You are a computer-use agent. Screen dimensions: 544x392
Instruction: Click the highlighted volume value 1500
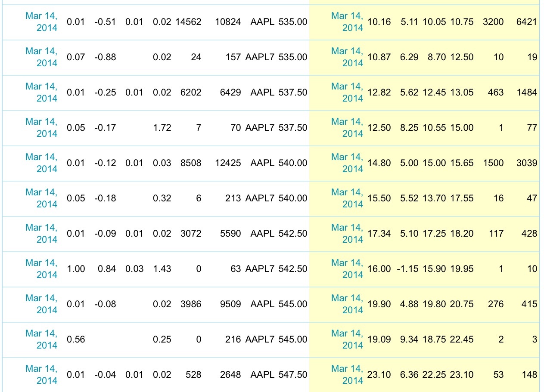click(x=493, y=163)
